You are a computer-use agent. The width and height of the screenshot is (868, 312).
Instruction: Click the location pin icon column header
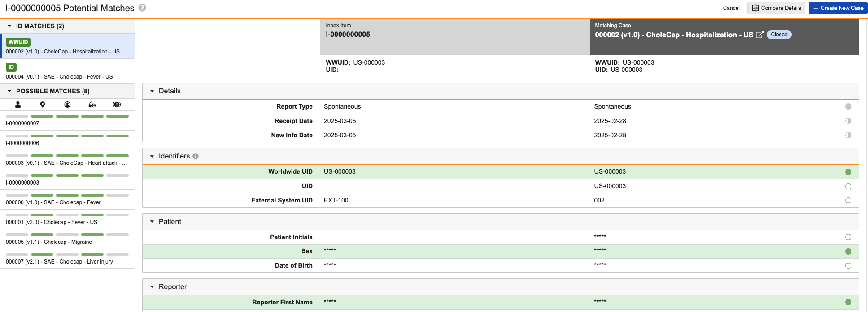click(43, 105)
